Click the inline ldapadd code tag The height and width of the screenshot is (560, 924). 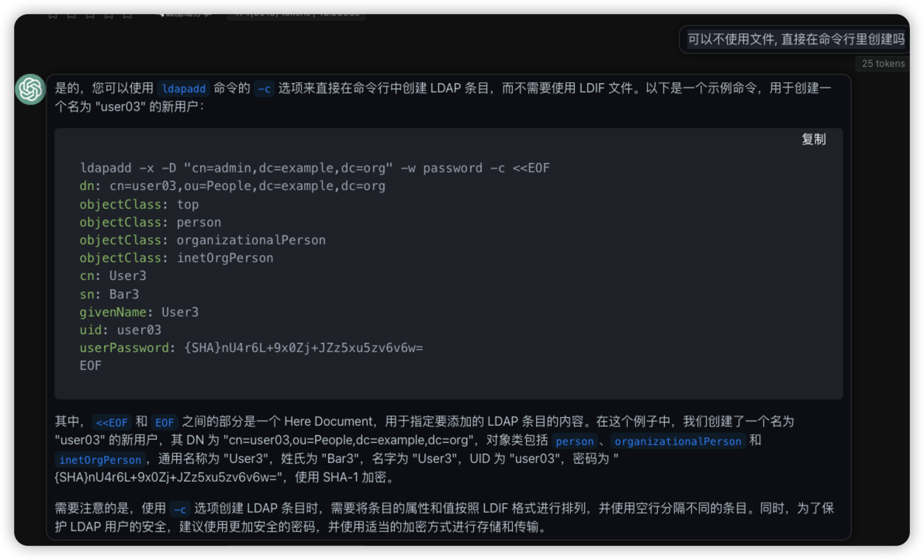(x=183, y=88)
